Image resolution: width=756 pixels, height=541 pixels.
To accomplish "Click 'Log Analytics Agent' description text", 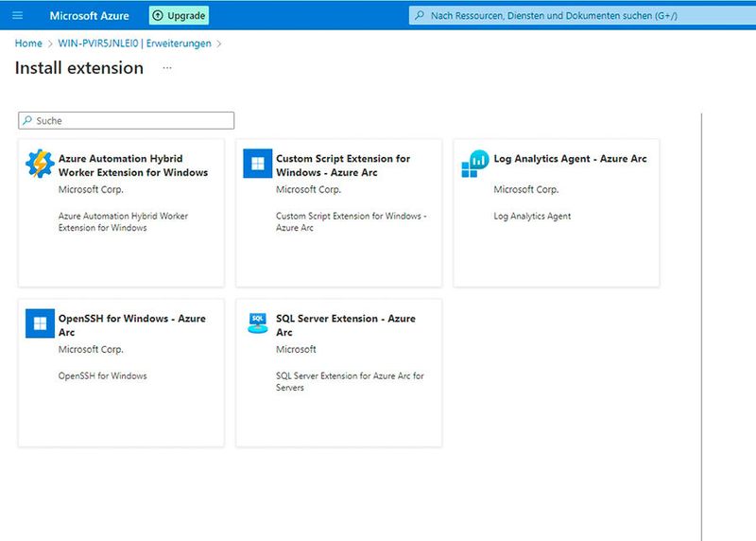I will [x=532, y=216].
